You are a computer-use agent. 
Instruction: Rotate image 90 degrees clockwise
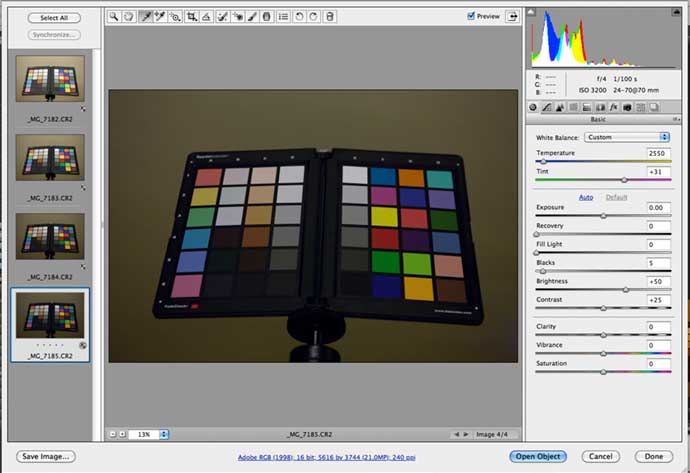(314, 17)
